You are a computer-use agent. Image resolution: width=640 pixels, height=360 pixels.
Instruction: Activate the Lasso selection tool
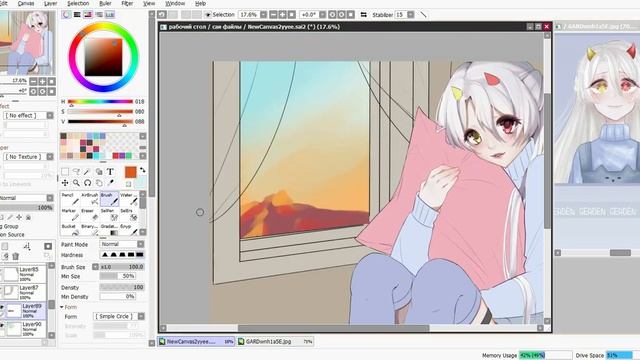(x=76, y=172)
